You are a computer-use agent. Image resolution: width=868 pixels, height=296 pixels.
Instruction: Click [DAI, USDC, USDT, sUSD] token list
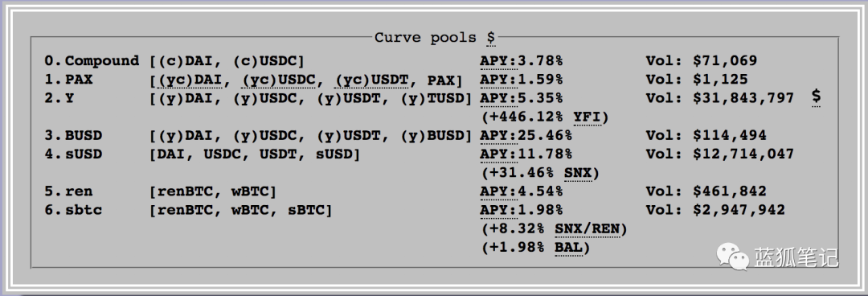(x=255, y=154)
